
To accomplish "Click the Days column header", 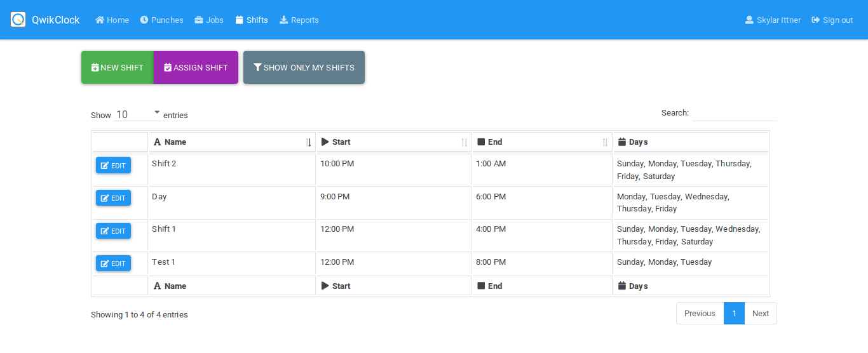I will [691, 142].
